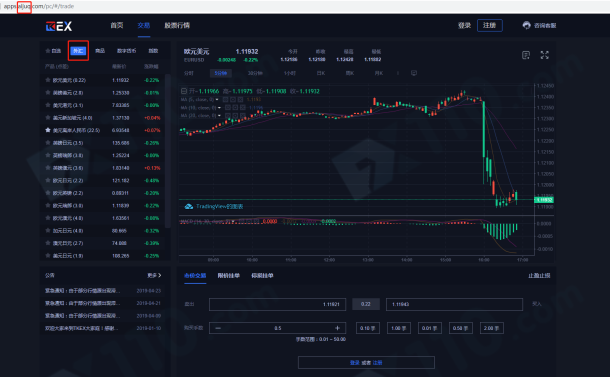Viewport: 610px width, 377px height.
Task: Collapse the chart legend box before 开
Action: [184, 91]
